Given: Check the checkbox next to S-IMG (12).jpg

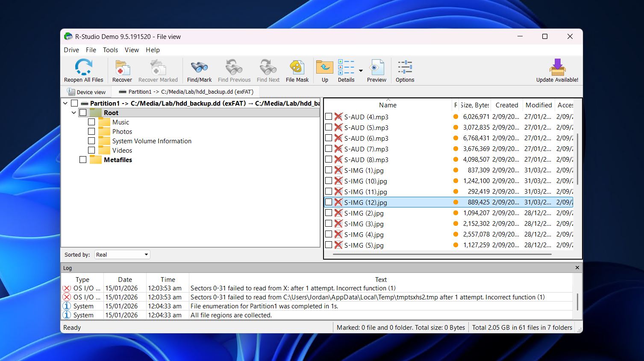Looking at the screenshot, I should pos(329,202).
